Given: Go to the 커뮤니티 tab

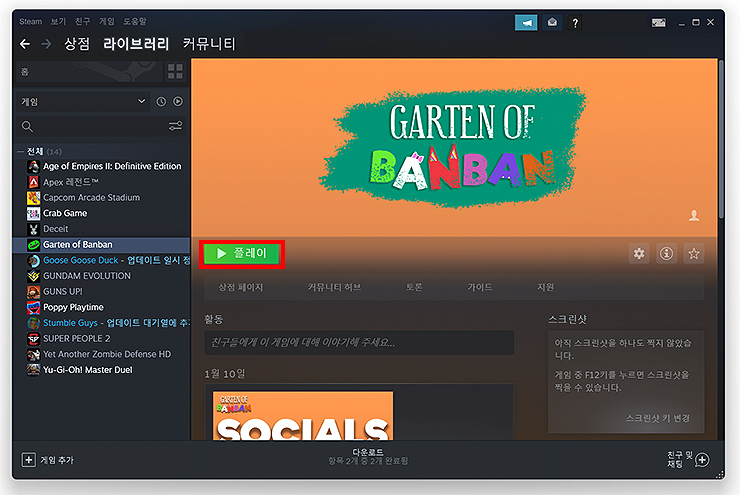Looking at the screenshot, I should [209, 44].
